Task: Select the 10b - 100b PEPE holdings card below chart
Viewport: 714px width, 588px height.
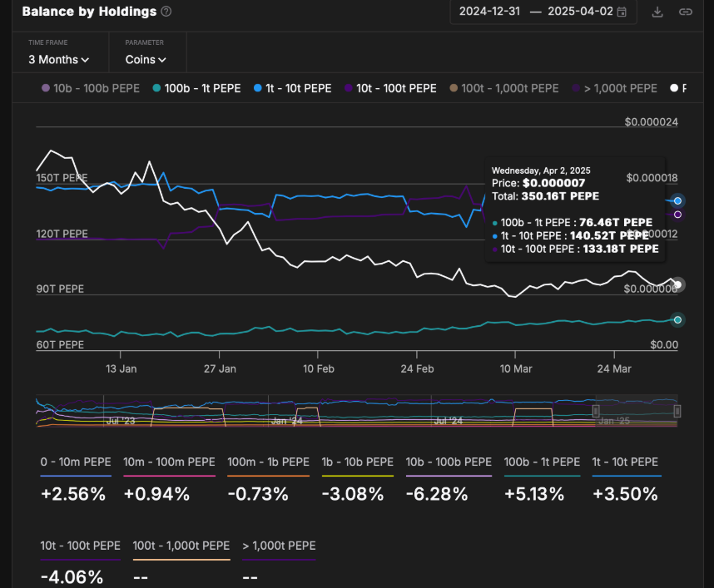Action: point(449,480)
